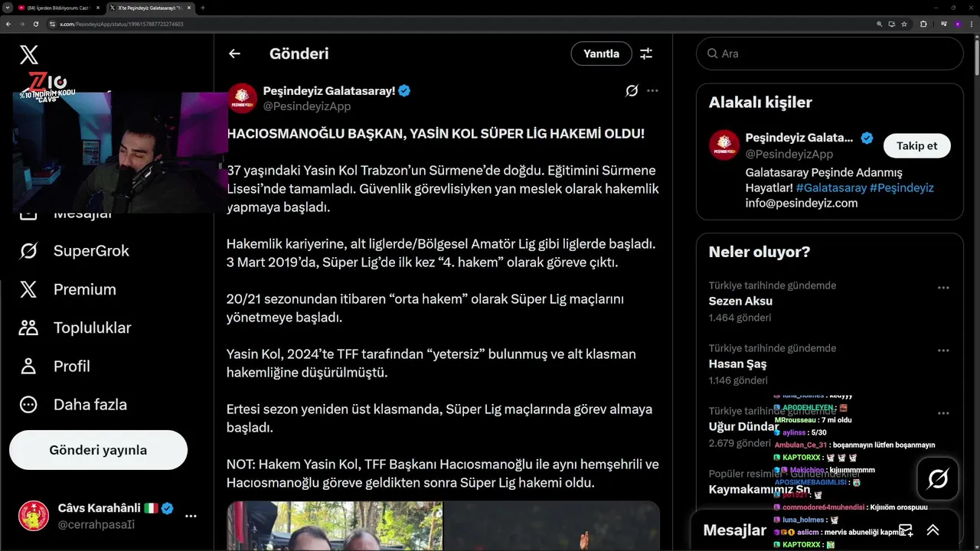Click purple browser profile avatar
Viewport: 980px width, 551px height.
(957, 24)
